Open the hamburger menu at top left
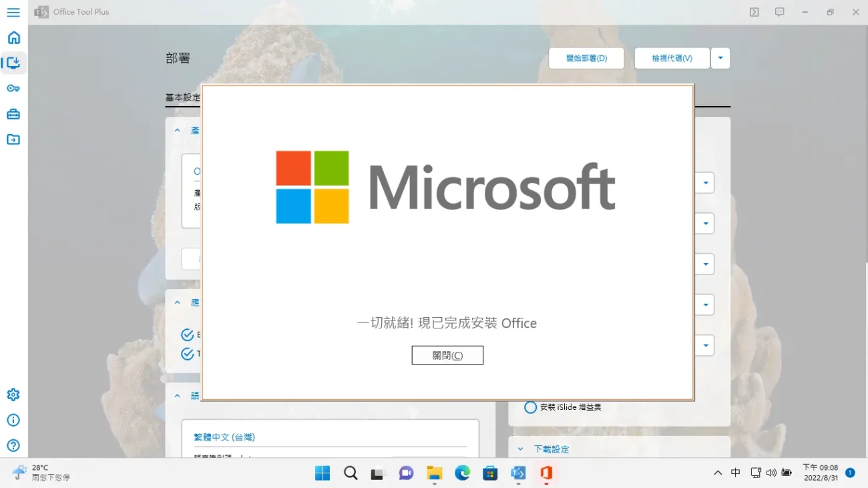 (x=13, y=11)
